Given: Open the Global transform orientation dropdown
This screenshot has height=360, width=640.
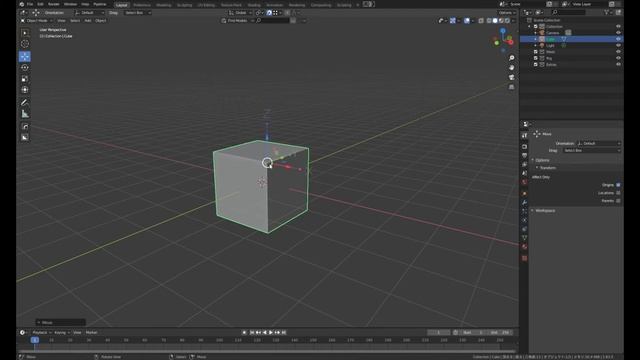Looking at the screenshot, I should pos(240,13).
